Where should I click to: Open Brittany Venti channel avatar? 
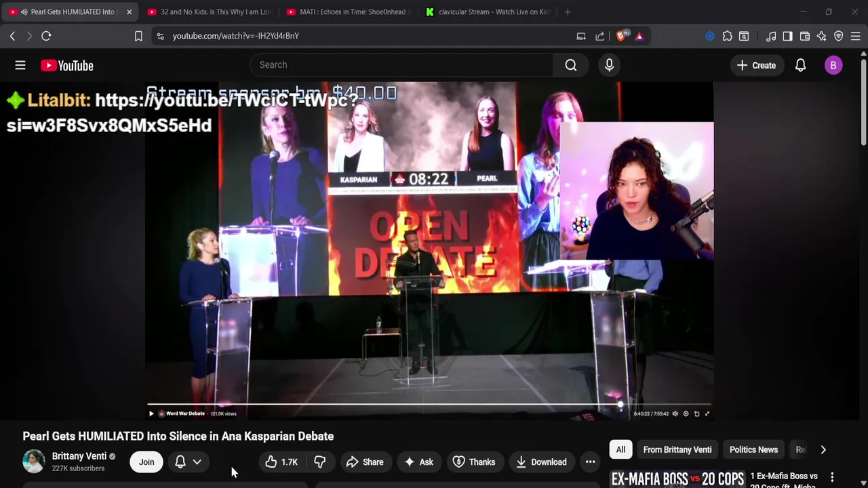34,462
